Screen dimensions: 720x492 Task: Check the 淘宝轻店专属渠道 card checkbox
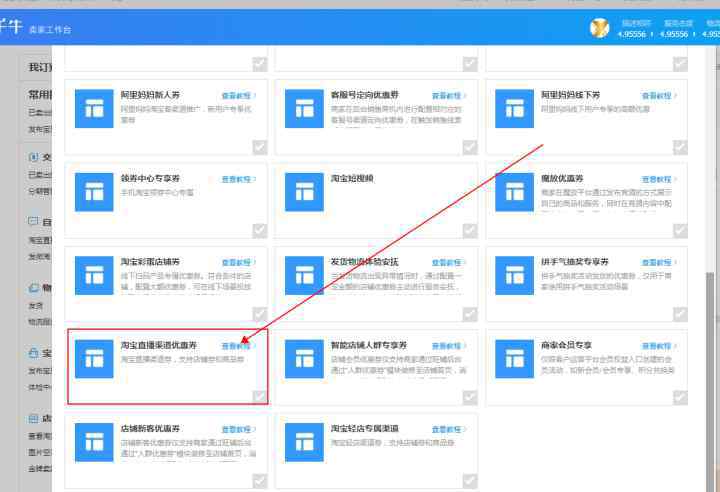[470, 481]
